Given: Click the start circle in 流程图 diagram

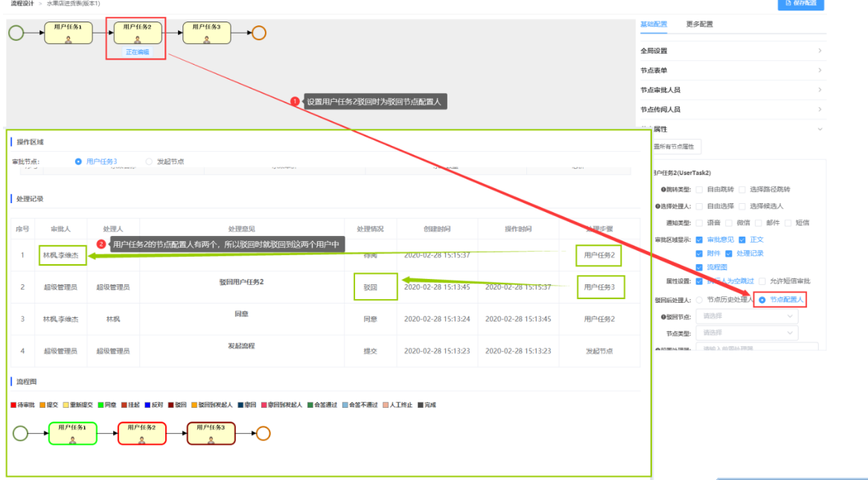Looking at the screenshot, I should point(21,433).
